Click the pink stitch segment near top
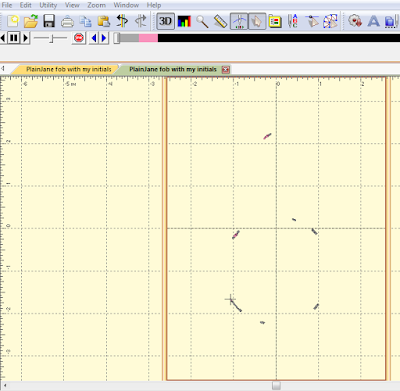 pos(267,136)
